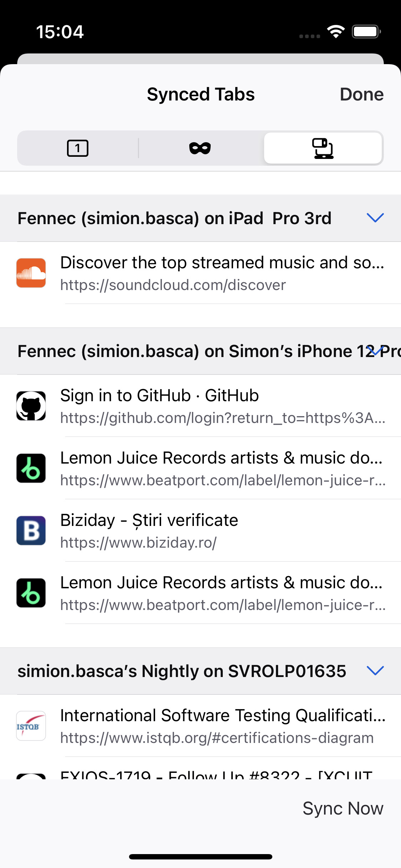Collapse Simon's iPhone 12 Pro tab list
The image size is (401, 868).
375,351
